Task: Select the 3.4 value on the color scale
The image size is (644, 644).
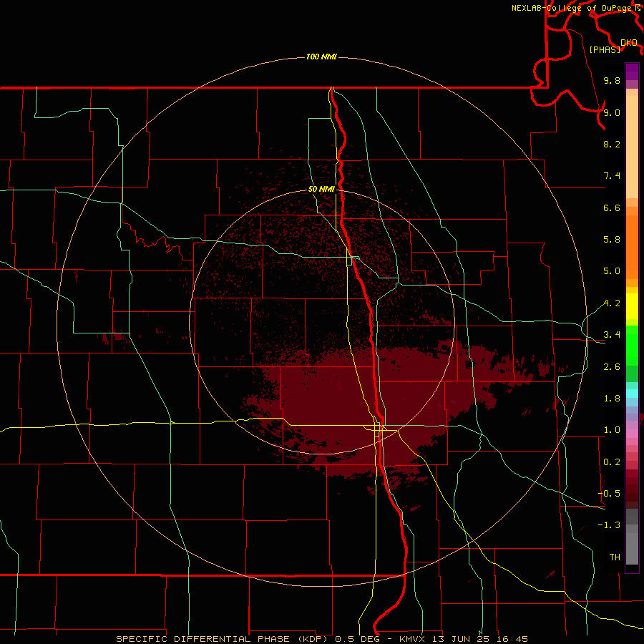Action: [x=612, y=335]
